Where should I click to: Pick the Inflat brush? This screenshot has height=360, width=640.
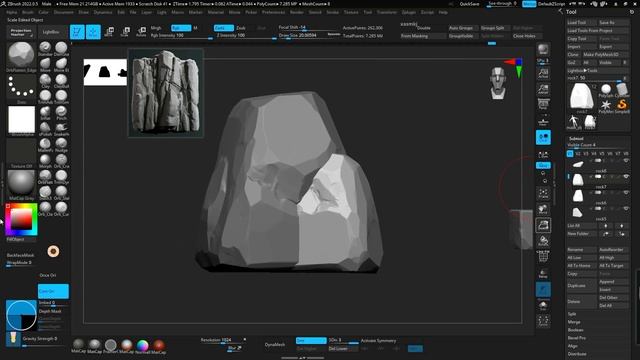(45, 112)
